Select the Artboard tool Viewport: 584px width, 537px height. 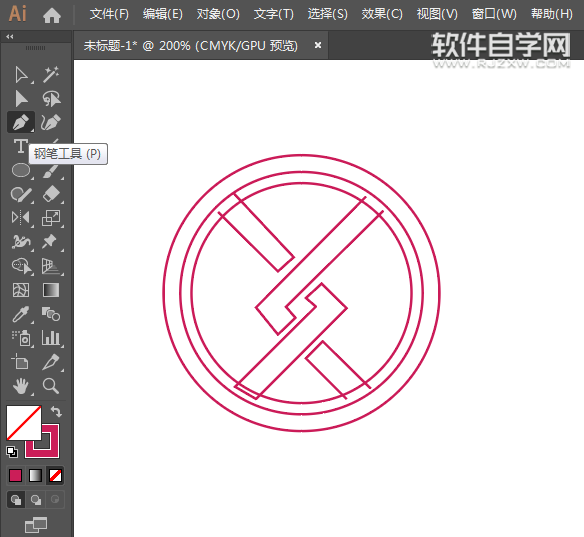[20, 362]
